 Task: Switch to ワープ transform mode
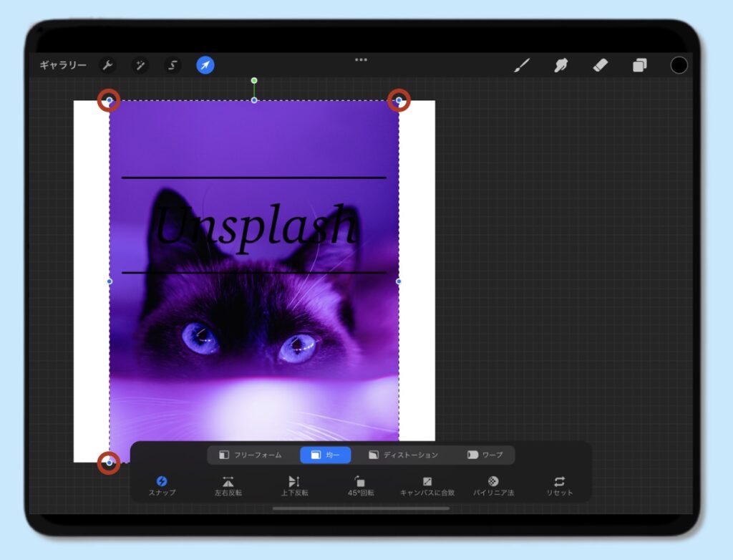(485, 455)
